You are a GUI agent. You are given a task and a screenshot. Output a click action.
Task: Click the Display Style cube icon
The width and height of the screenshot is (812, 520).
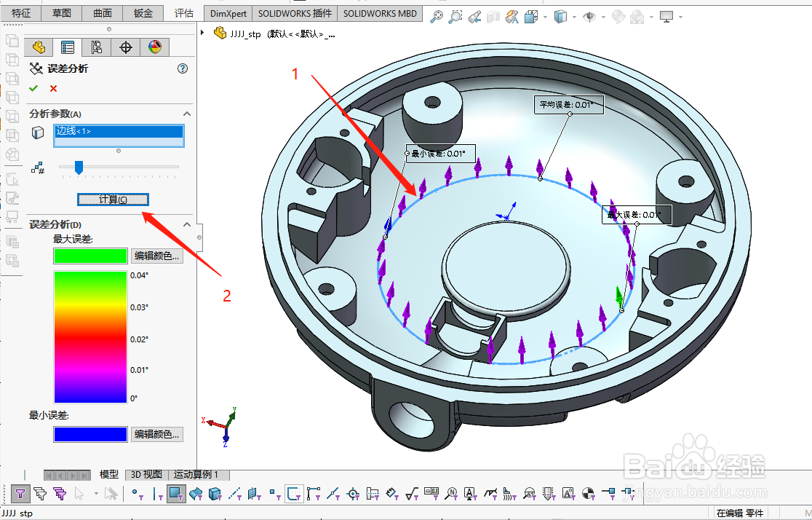pyautogui.click(x=560, y=17)
